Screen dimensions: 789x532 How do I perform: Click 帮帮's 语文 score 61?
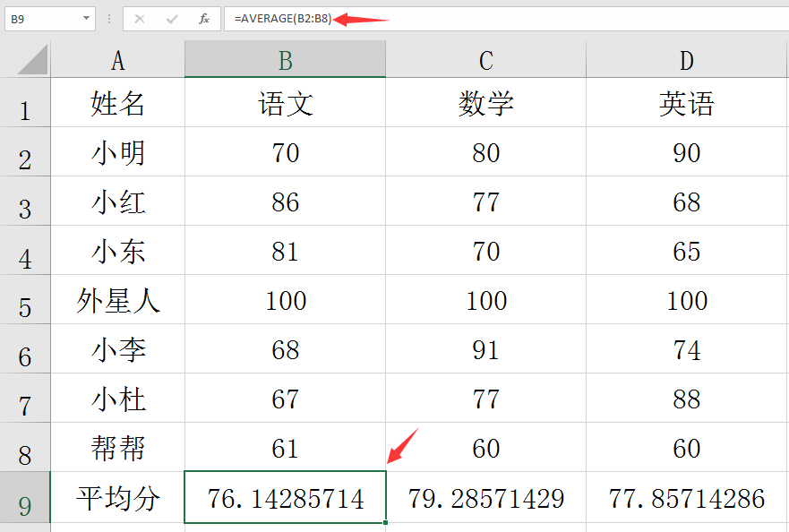pos(286,448)
